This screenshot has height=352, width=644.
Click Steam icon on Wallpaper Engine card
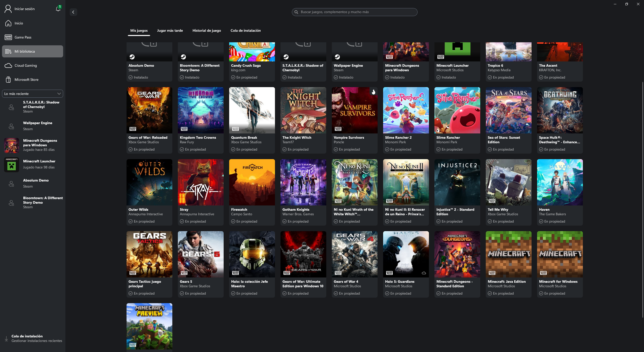337,57
